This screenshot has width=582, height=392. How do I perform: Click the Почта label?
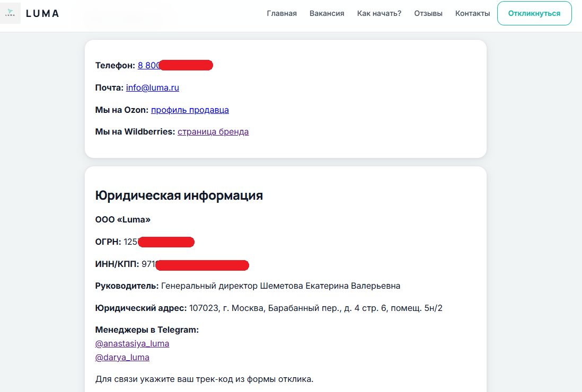tap(109, 87)
